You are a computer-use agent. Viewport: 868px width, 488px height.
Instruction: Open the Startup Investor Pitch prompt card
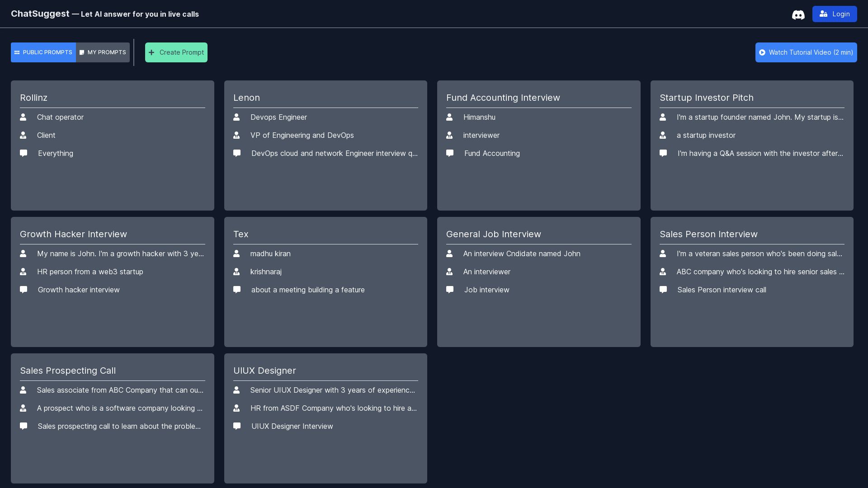(x=751, y=145)
